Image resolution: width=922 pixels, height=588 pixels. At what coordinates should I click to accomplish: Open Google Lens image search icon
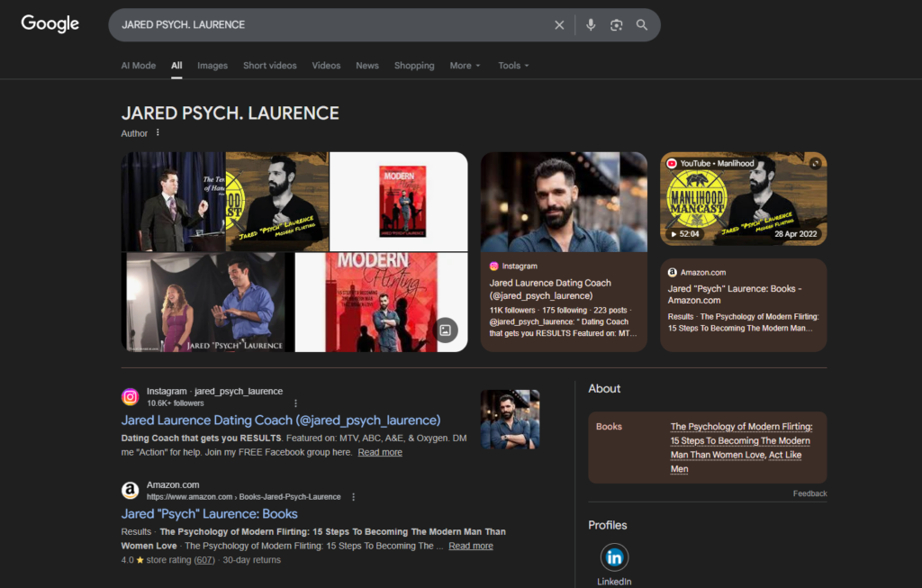[x=616, y=25]
